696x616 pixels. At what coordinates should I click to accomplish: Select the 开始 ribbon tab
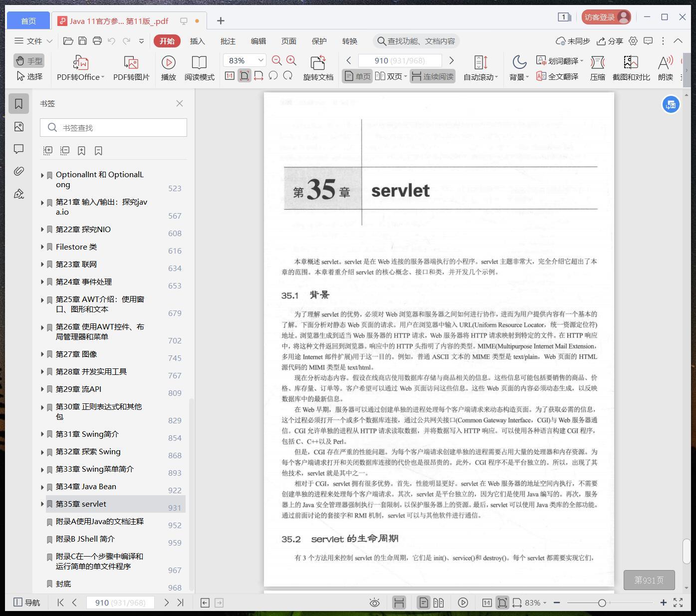point(167,41)
